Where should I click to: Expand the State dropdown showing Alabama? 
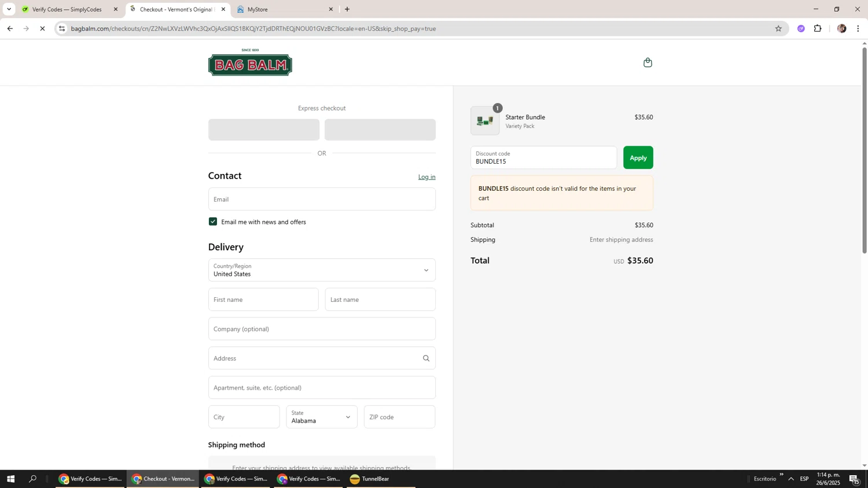click(x=322, y=417)
